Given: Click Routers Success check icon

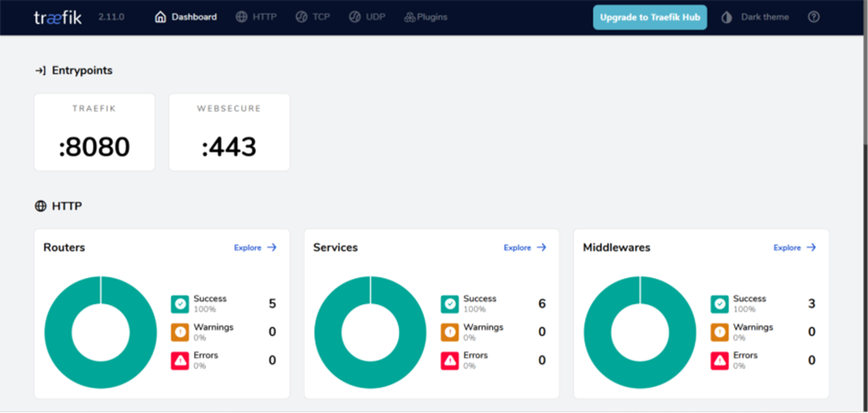Looking at the screenshot, I should [x=180, y=304].
